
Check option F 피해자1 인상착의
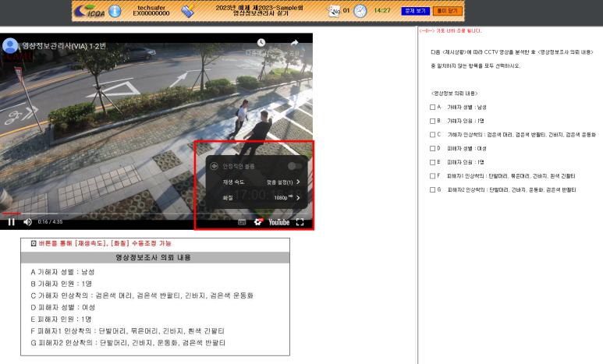[432, 176]
